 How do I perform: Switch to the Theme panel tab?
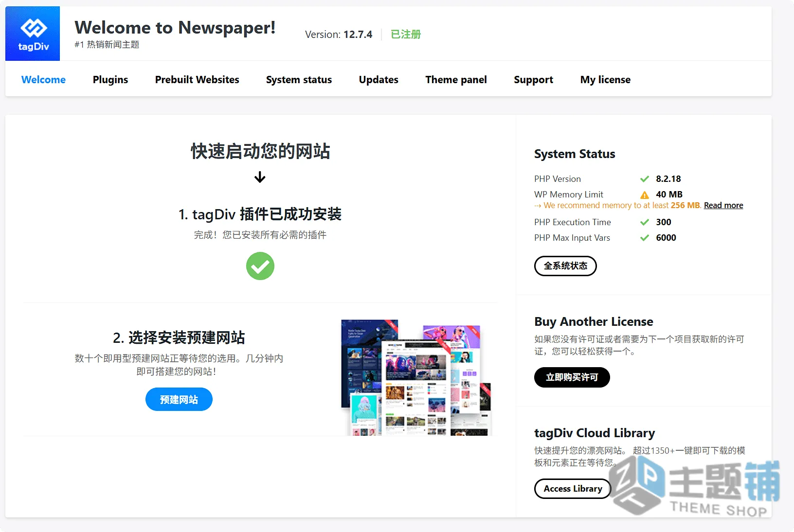456,80
